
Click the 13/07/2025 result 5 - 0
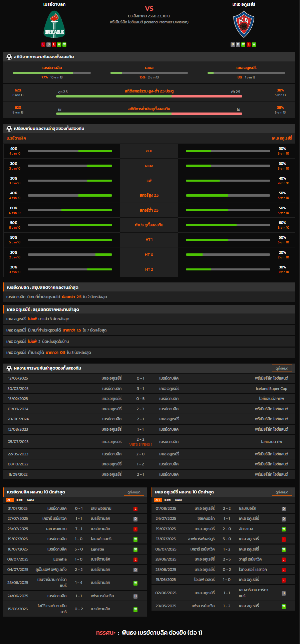coord(227,539)
